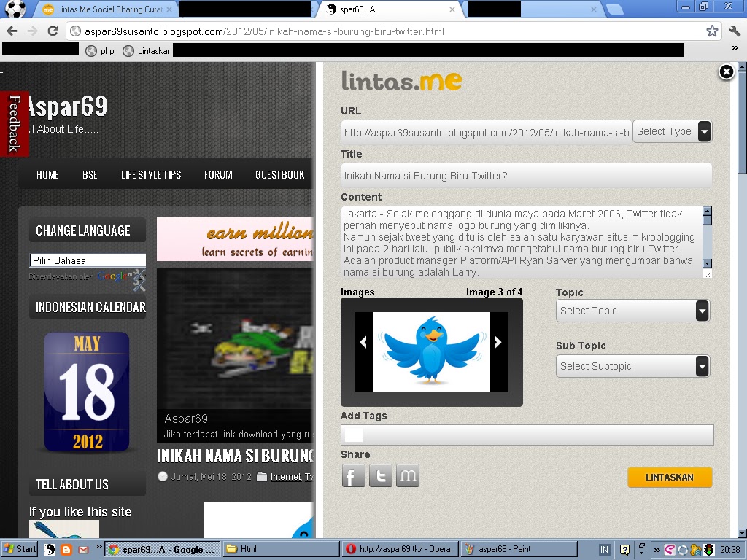Click the Internet category link
The width and height of the screenshot is (747, 560).
(285, 477)
